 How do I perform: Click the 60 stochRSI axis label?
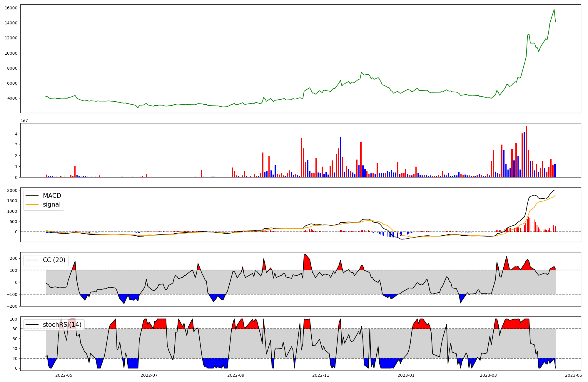(15, 339)
